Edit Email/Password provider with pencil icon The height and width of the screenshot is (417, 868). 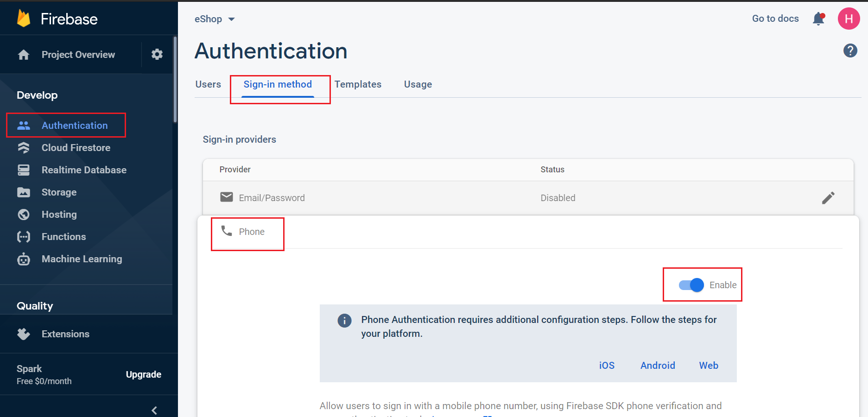(x=828, y=198)
